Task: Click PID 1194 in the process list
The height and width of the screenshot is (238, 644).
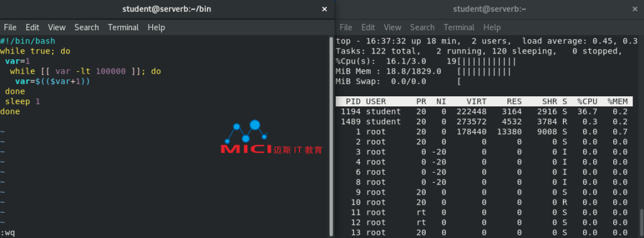Action: pos(351,111)
